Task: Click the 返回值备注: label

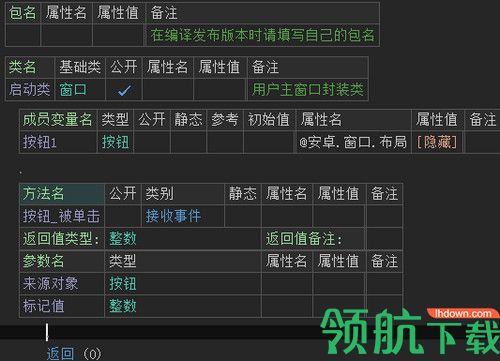Action: (x=304, y=239)
